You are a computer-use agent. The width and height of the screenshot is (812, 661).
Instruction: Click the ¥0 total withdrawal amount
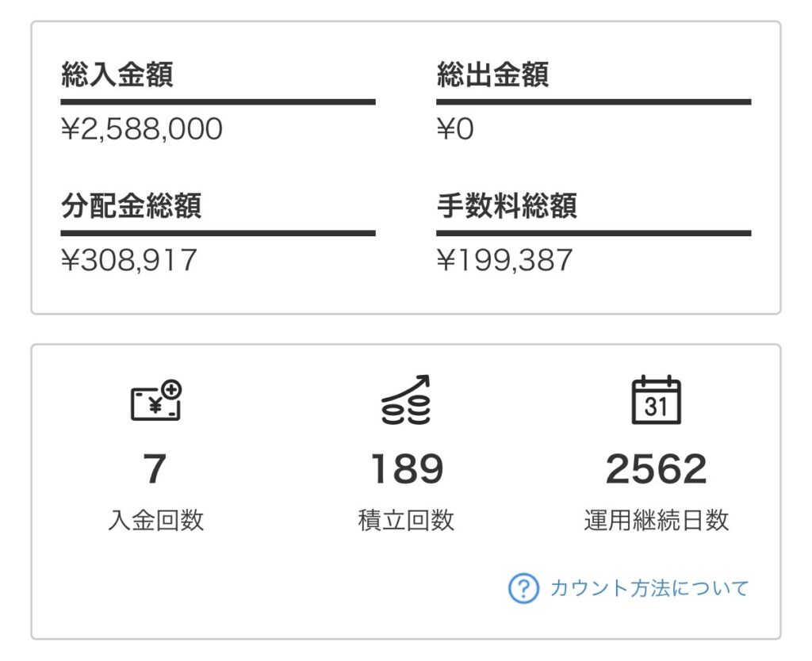tap(455, 128)
